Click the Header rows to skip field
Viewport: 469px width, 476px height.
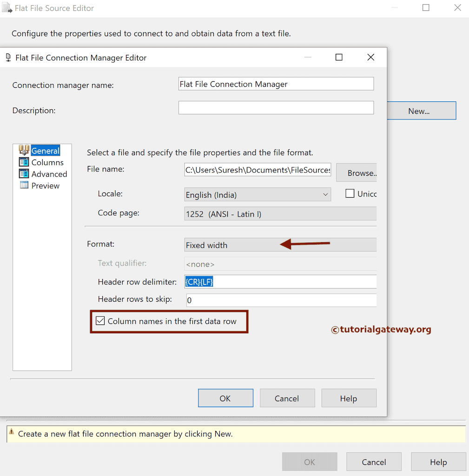pyautogui.click(x=281, y=300)
